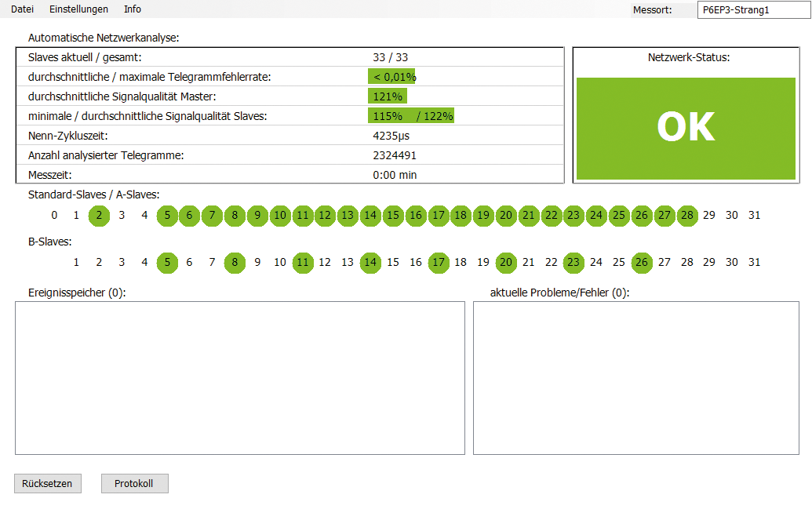The height and width of the screenshot is (509, 812).
Task: Open the Info menu
Action: [132, 9]
